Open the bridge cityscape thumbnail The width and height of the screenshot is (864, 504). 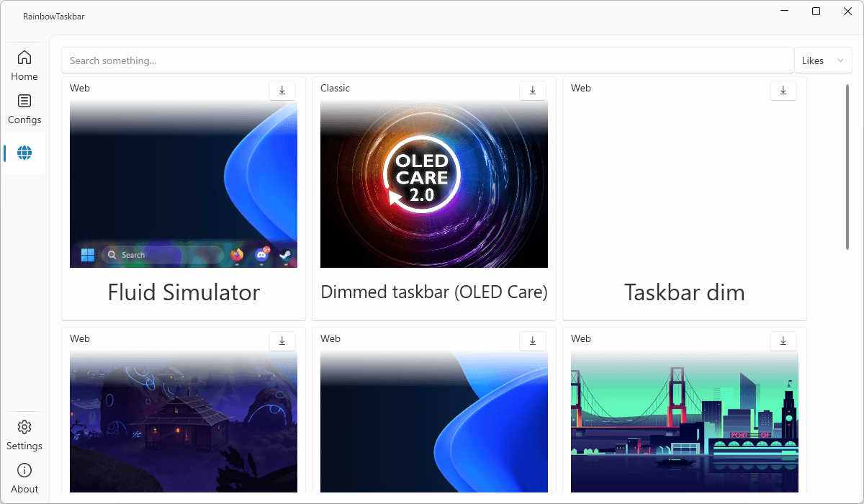point(685,422)
